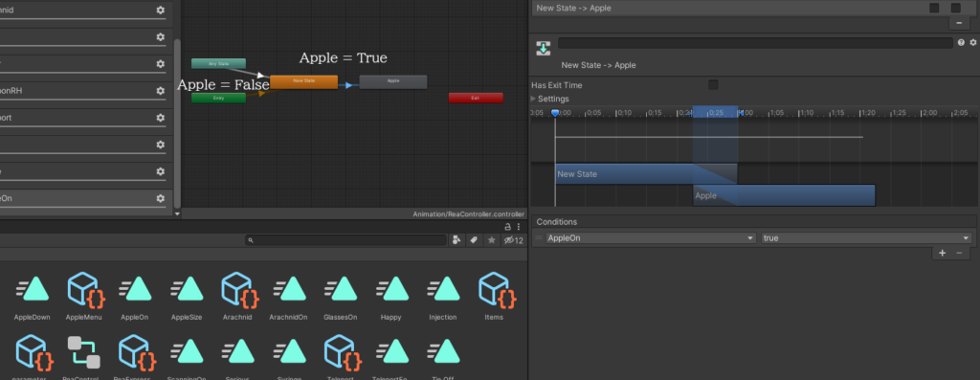Enable the Has Exit Time checkbox
The width and height of the screenshot is (980, 380).
point(713,85)
